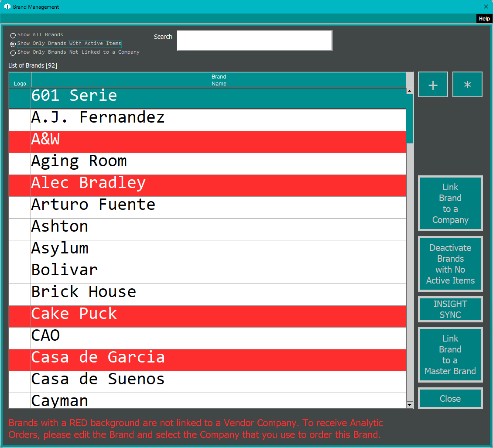
Task: Click the plus (+) add brand button
Action: click(433, 85)
